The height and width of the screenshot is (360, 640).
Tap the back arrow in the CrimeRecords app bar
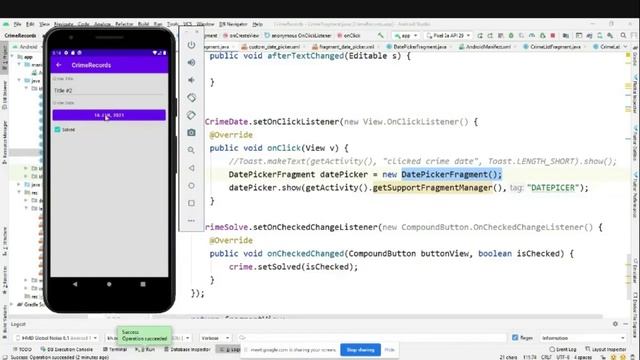pyautogui.click(x=59, y=65)
